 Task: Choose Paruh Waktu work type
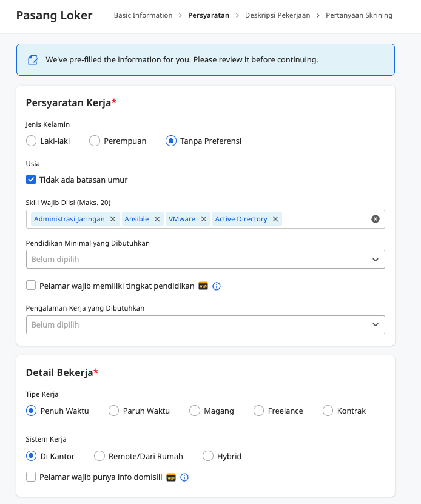114,411
